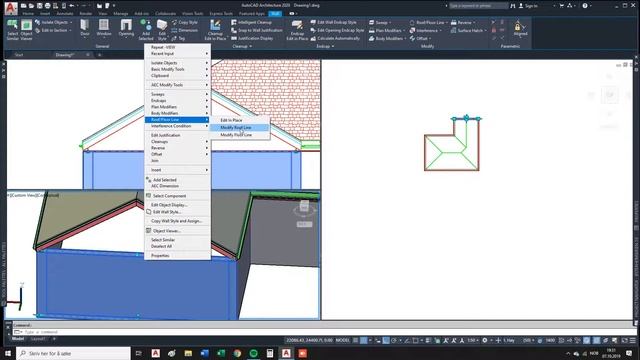Click the Door tool in ribbon
640x360 pixels.
(x=85, y=28)
